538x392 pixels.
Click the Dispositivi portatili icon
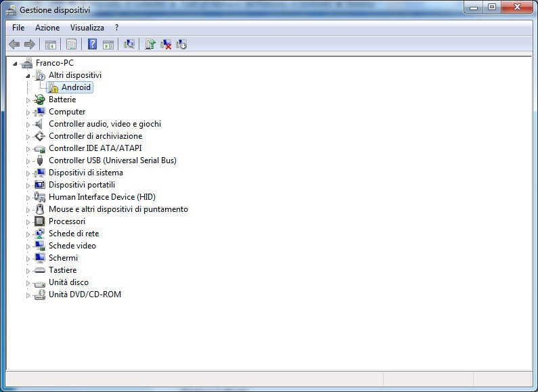[40, 185]
